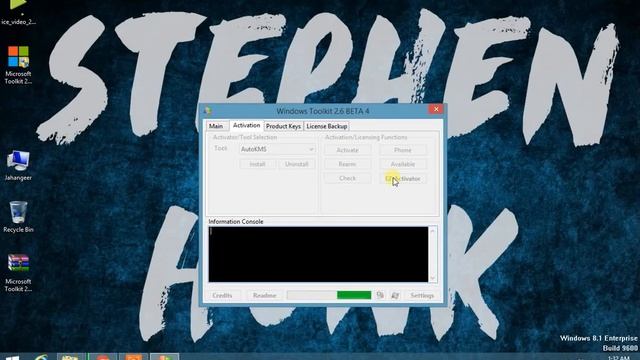640x360 pixels.
Task: Open the ice_video desktop file icon
Action: point(18,12)
